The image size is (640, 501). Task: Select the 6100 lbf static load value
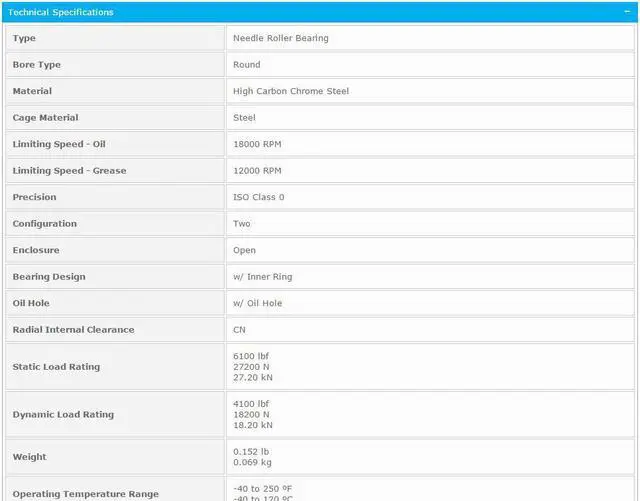pyautogui.click(x=251, y=356)
